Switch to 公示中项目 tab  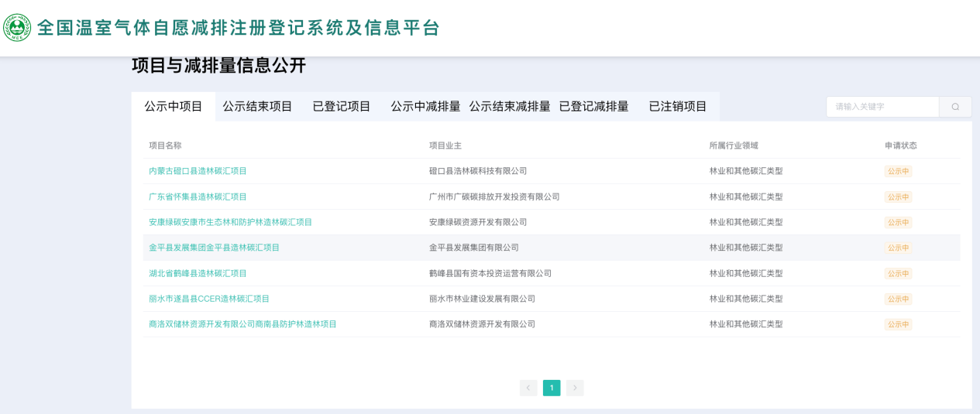pyautogui.click(x=174, y=107)
